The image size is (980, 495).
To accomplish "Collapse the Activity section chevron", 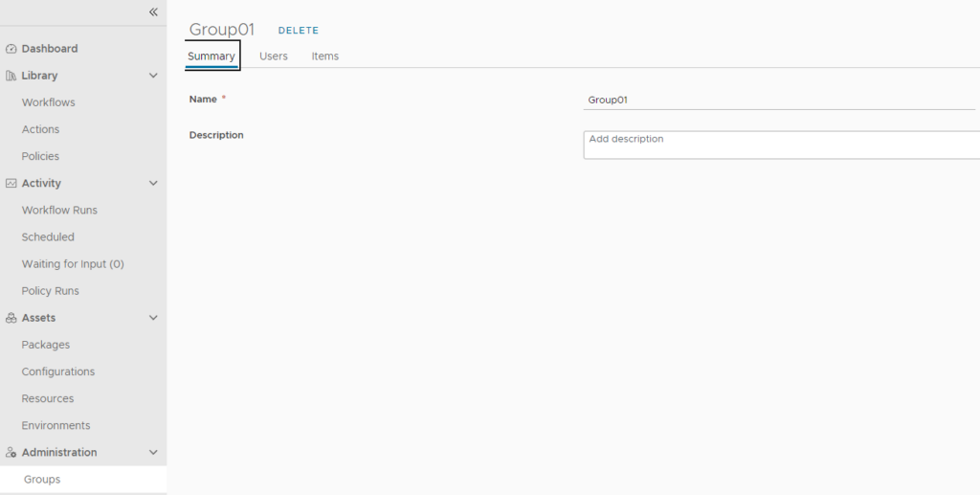I will pos(153,183).
